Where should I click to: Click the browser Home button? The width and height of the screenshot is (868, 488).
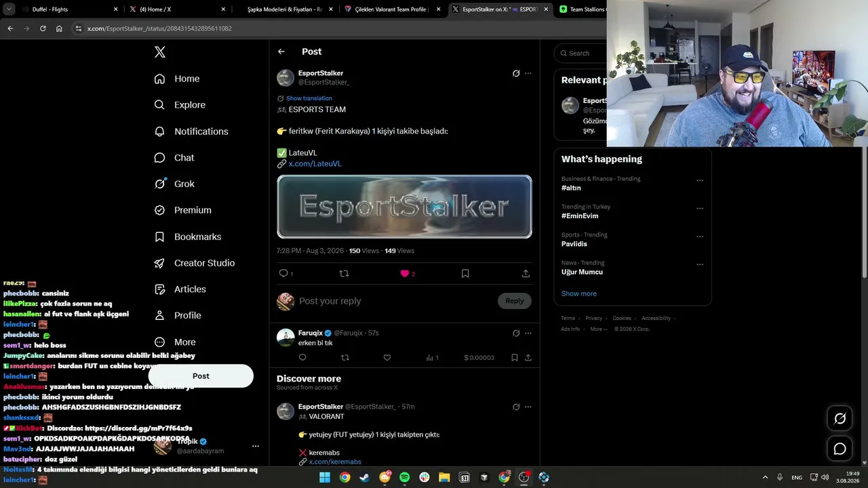coord(59,28)
